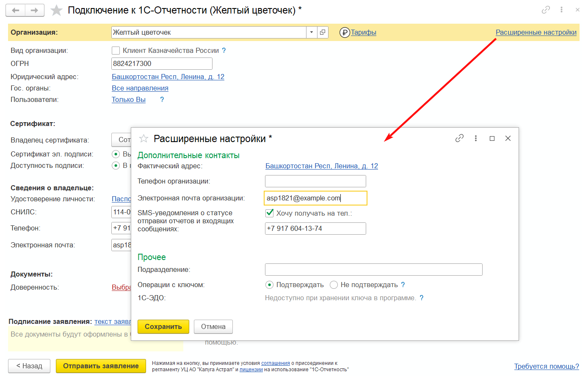Open legal address link Башкортостан Респ
This screenshot has height=389, width=588.
click(168, 77)
